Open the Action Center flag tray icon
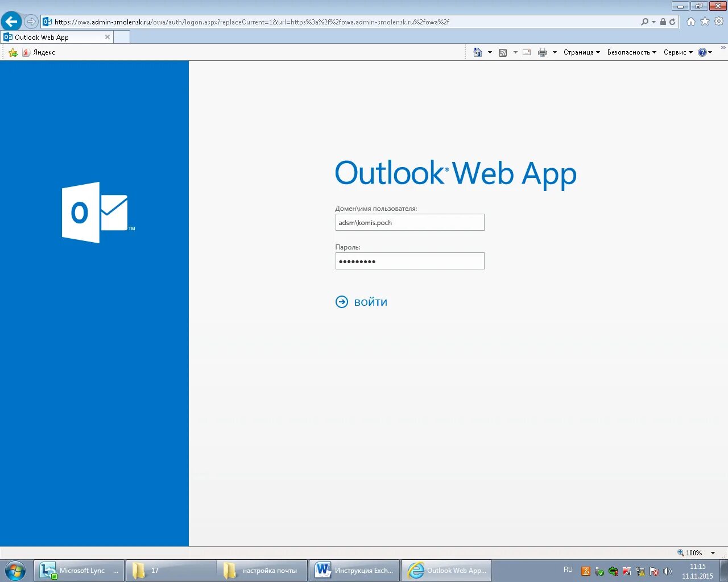Viewport: 728px width, 582px height. (x=654, y=571)
